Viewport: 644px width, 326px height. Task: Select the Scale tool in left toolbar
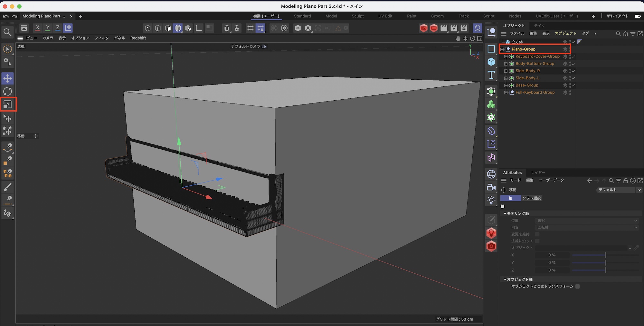(7, 104)
